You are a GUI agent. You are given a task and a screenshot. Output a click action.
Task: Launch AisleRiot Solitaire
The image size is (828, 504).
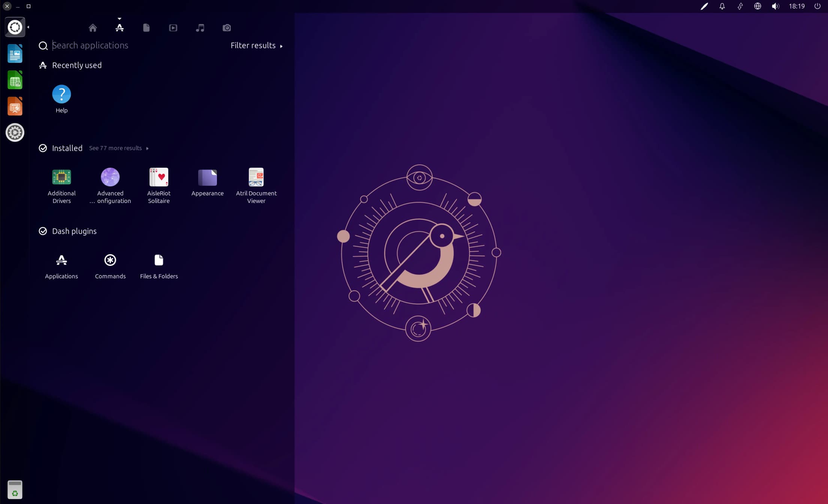tap(159, 177)
